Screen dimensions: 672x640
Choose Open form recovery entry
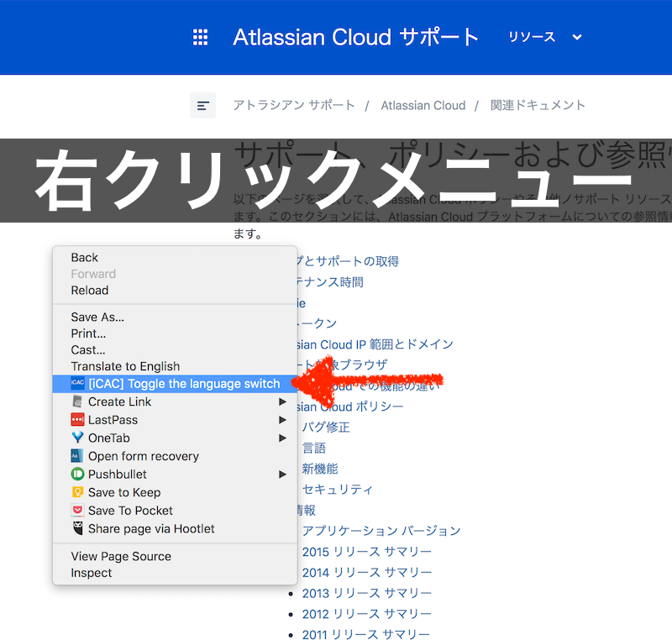[x=175, y=456]
